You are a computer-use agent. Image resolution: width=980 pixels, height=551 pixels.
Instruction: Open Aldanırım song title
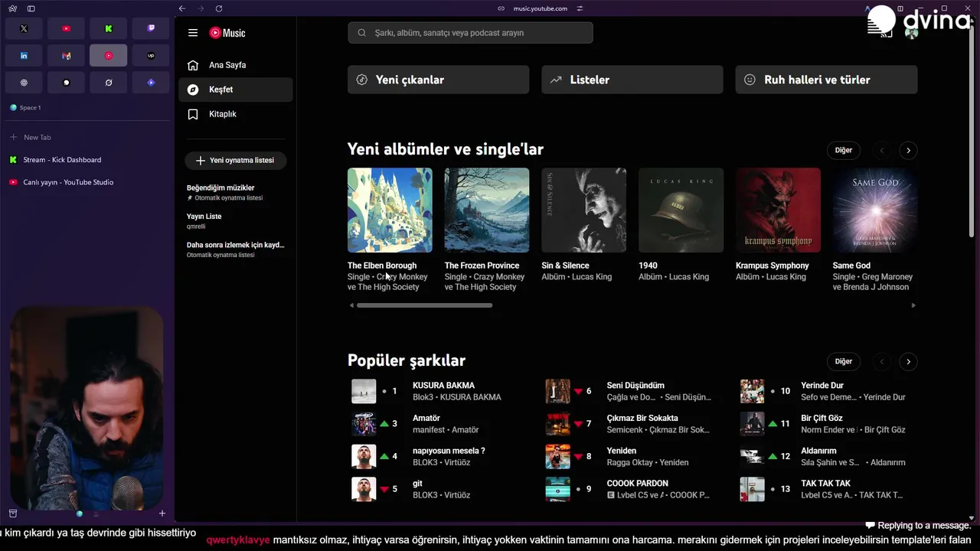[x=818, y=451]
